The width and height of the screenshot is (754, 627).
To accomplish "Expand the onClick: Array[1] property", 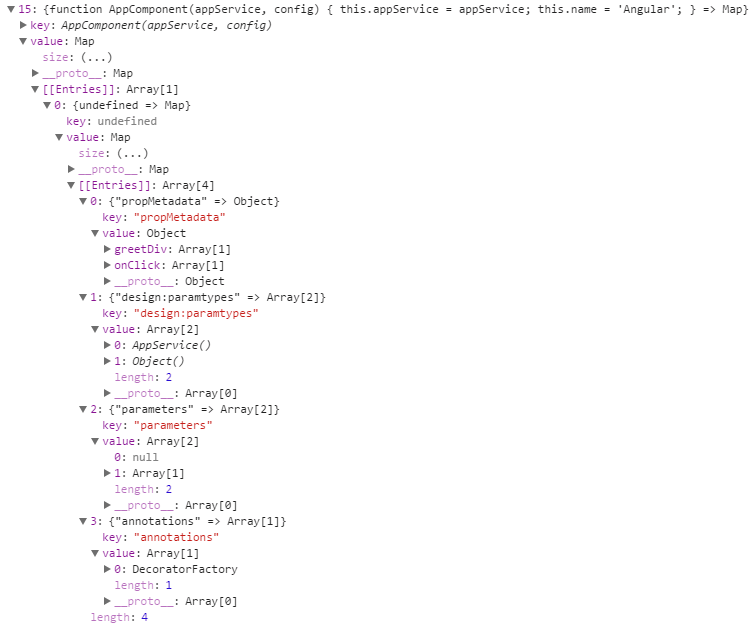I will [x=107, y=265].
